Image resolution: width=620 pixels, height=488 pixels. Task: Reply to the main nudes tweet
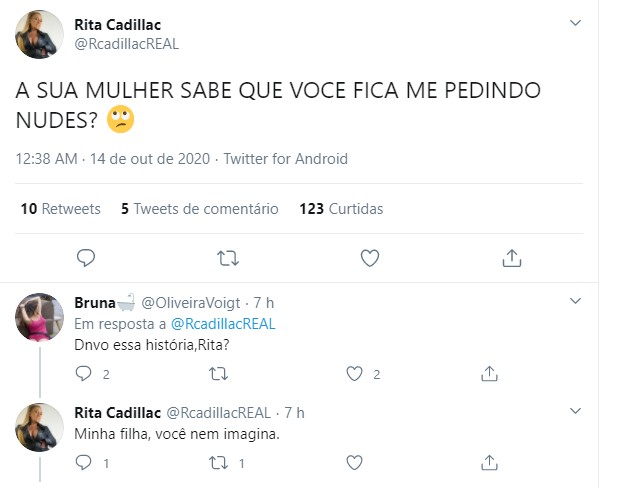point(86,258)
